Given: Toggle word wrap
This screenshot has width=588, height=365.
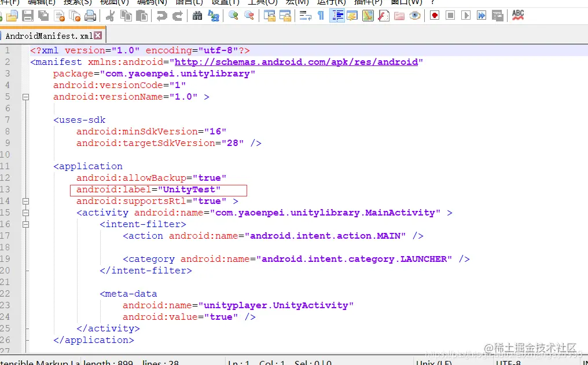Looking at the screenshot, I should 305,16.
